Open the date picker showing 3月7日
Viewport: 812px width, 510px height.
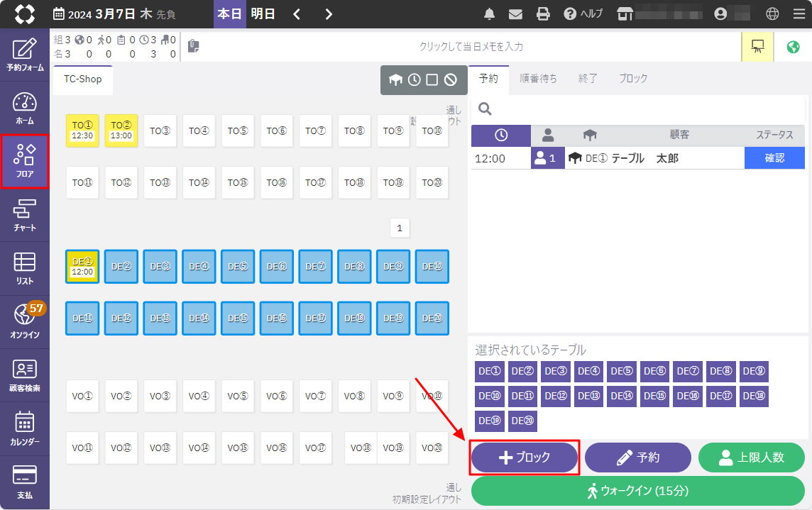click(x=114, y=14)
